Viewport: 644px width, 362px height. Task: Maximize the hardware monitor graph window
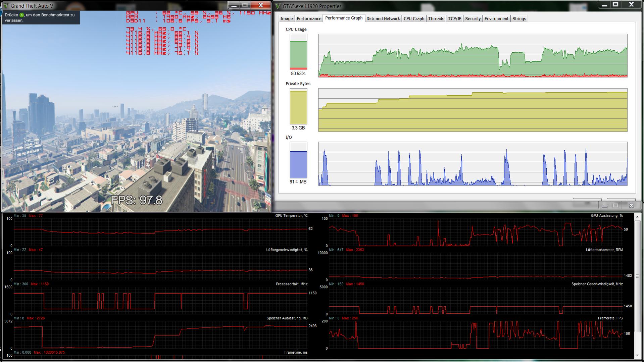point(615,206)
